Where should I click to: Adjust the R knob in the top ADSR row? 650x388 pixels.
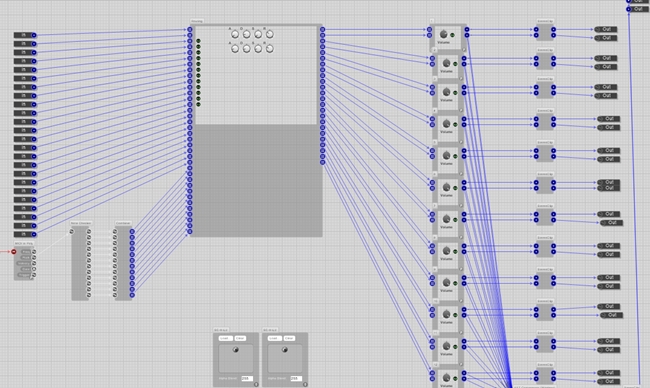(x=270, y=34)
